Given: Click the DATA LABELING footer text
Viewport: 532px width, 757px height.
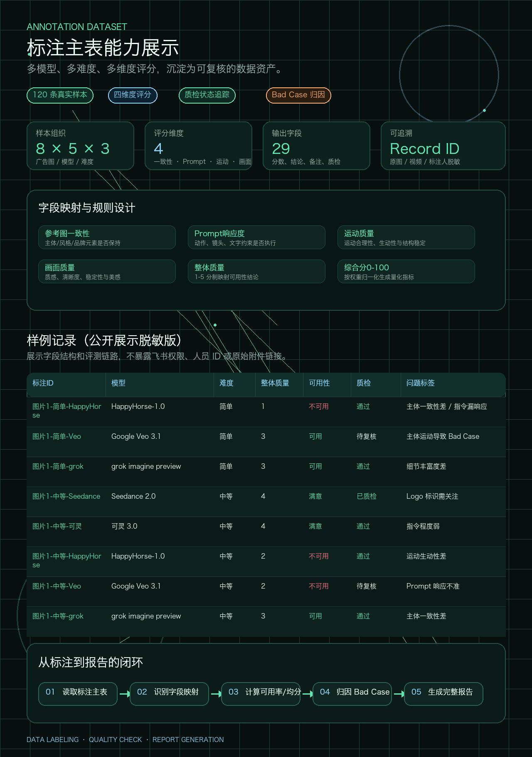Looking at the screenshot, I should [x=53, y=740].
